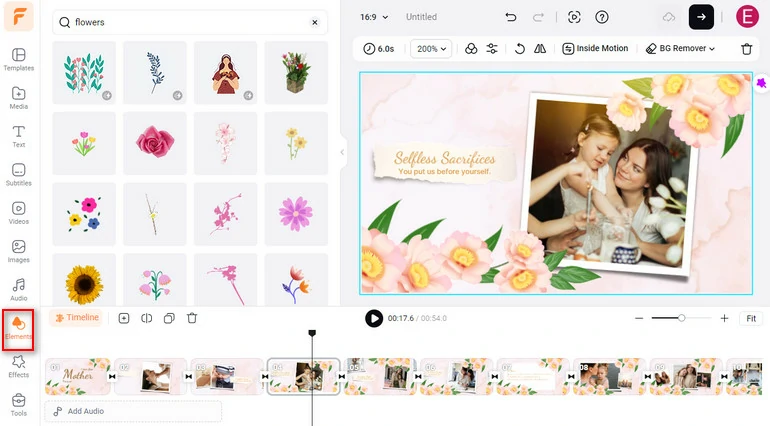Adjust the timeline zoom slider handle

[682, 318]
